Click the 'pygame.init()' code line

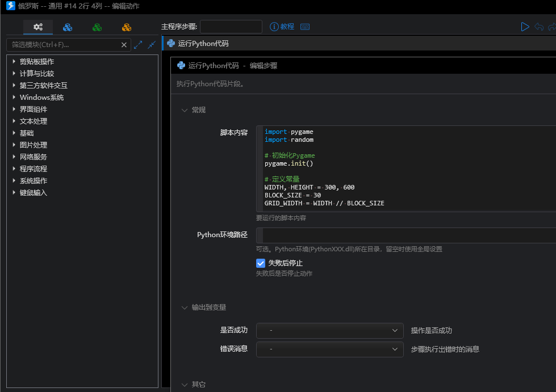pyautogui.click(x=289, y=163)
